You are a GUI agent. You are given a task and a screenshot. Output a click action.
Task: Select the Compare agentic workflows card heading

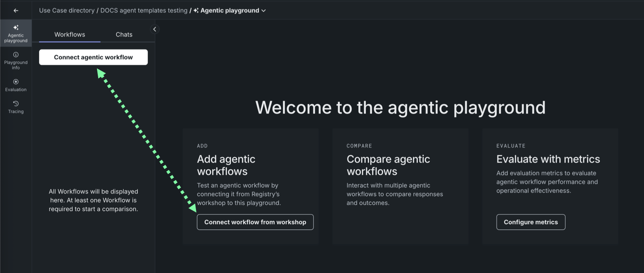pyautogui.click(x=388, y=165)
